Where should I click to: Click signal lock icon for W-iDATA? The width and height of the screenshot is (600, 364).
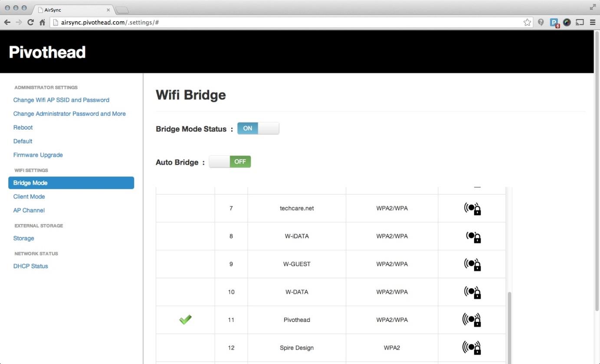tap(473, 236)
